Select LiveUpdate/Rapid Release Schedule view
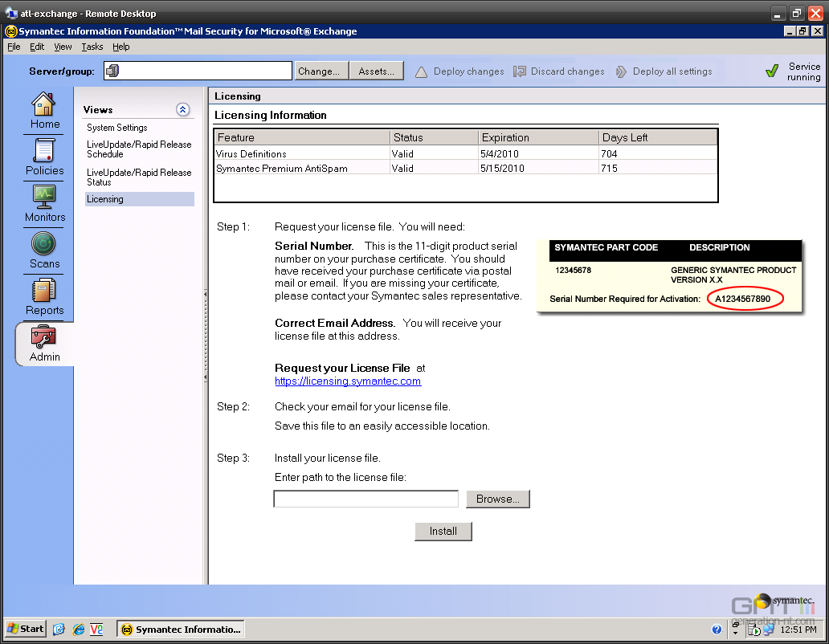This screenshot has width=829, height=644. click(x=139, y=149)
